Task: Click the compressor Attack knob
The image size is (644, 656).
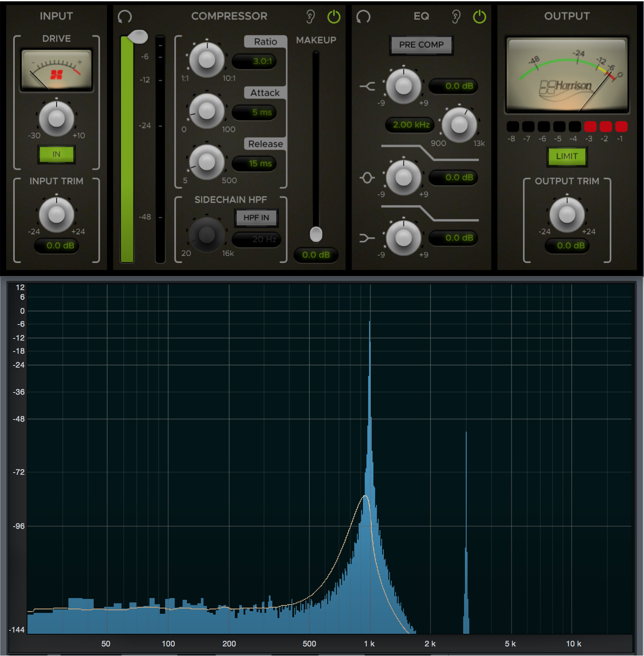Action: 207,111
